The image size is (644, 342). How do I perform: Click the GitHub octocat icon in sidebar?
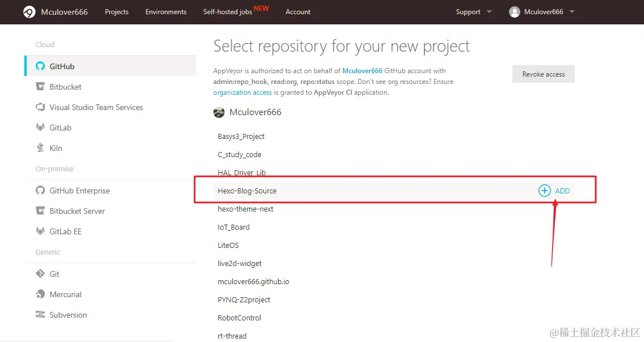pyautogui.click(x=40, y=66)
